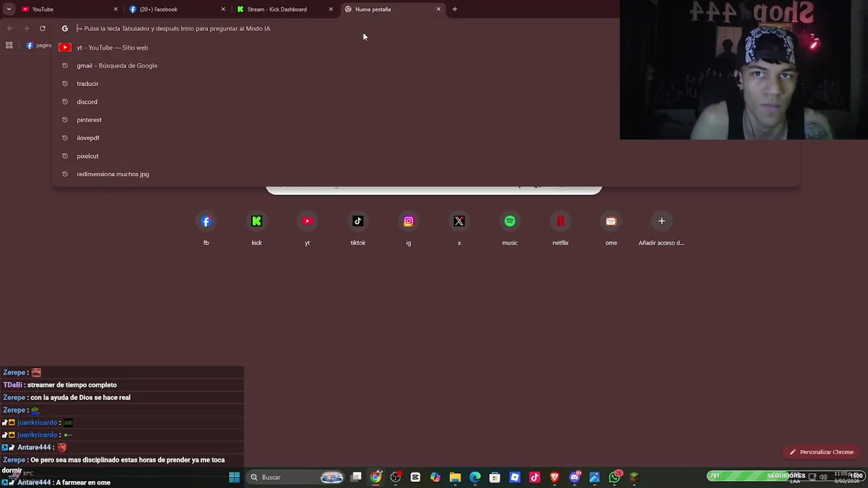
Task: Open File Explorer from taskbar
Action: tap(455, 477)
